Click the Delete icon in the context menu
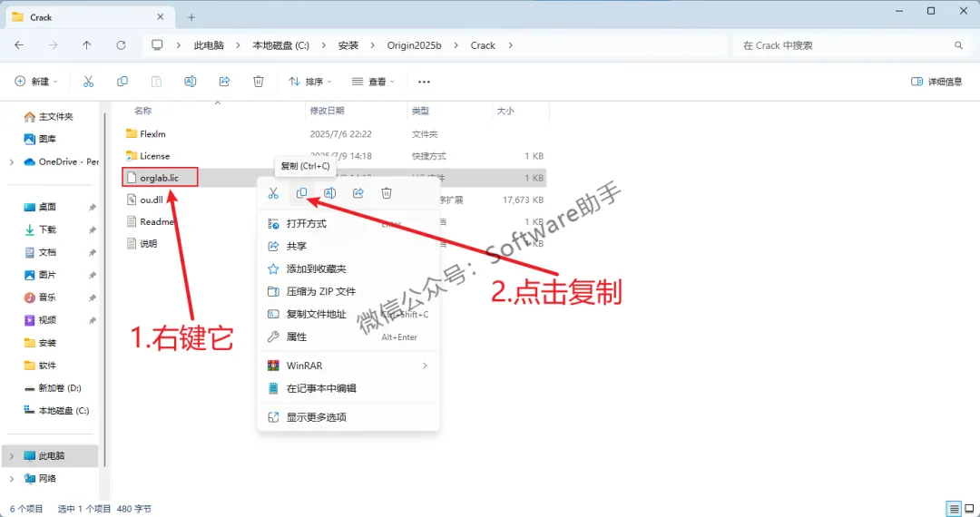 tap(387, 193)
